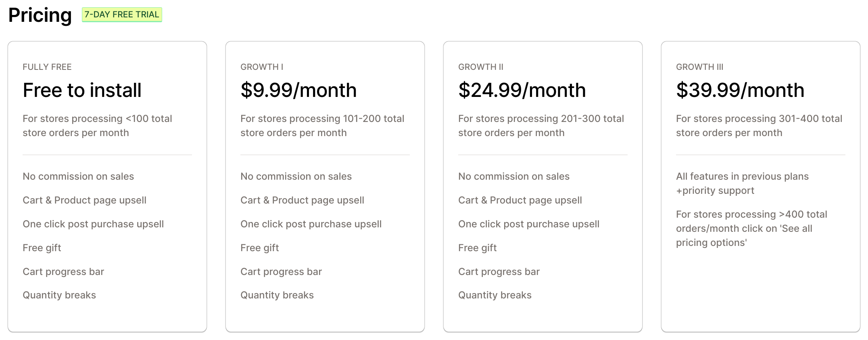Click 'Free gift' in Growth I card
Viewport: 868px width, 340px height.
(260, 248)
